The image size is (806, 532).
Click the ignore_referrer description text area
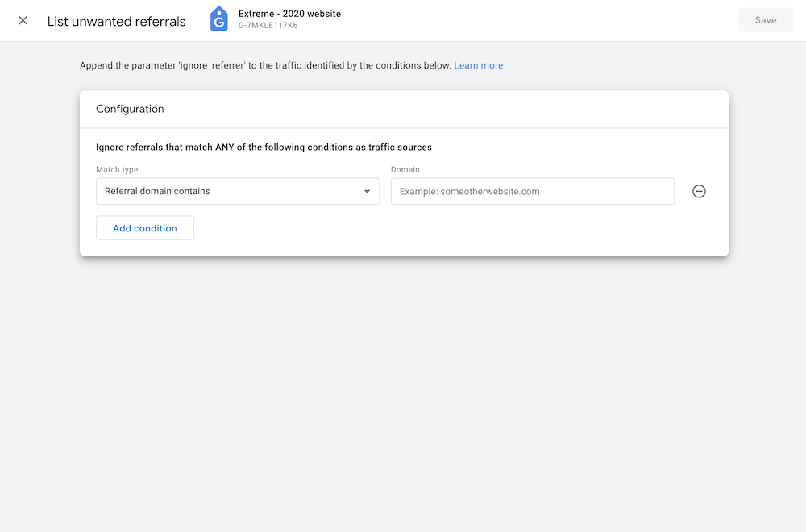click(266, 65)
